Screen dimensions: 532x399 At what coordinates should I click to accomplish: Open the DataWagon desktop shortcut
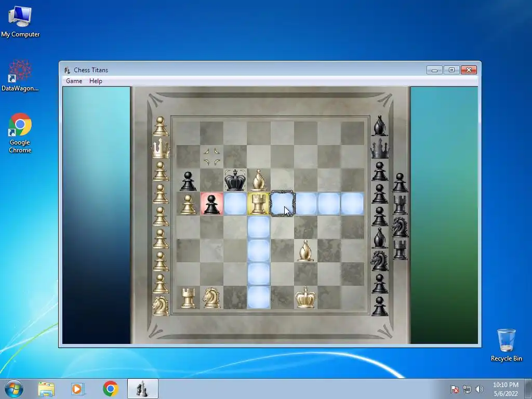click(20, 76)
